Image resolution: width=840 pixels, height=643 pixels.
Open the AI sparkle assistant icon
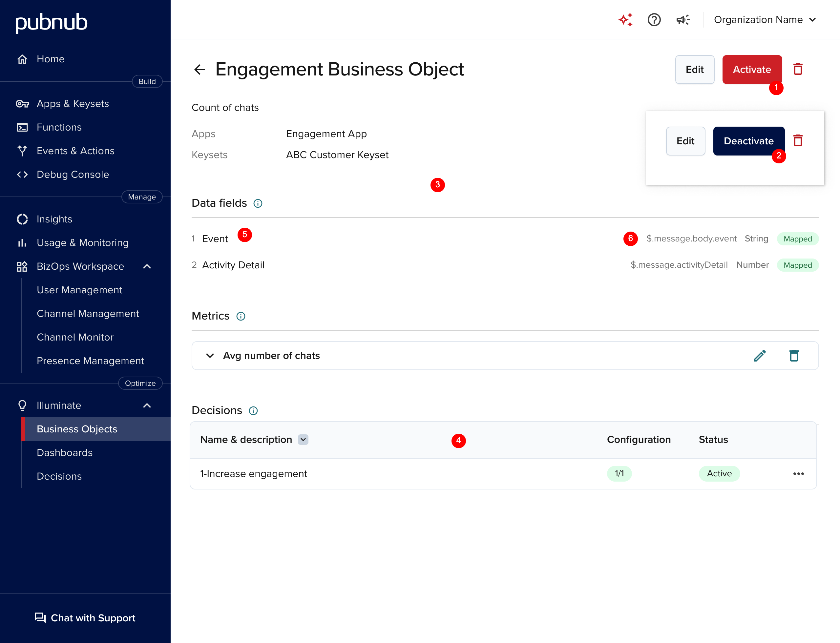tap(626, 20)
